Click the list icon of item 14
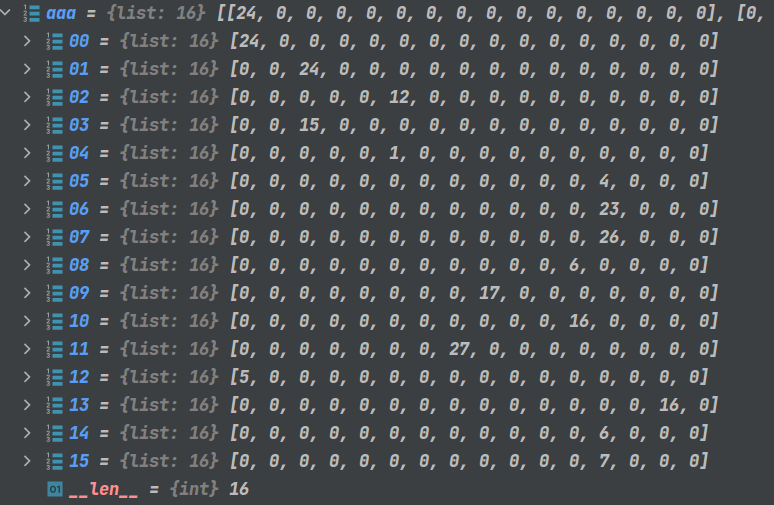This screenshot has height=505, width=774. pyautogui.click(x=54, y=433)
